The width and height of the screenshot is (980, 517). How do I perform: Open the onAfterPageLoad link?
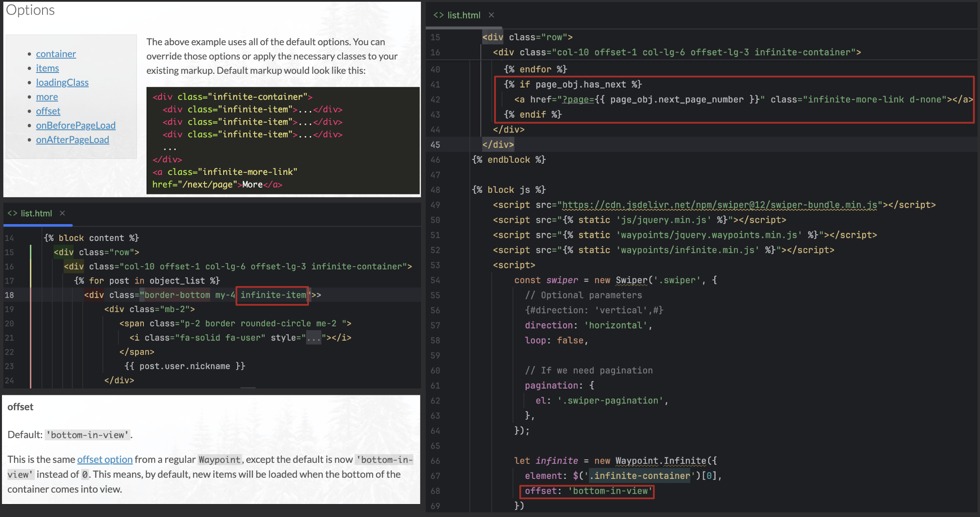pos(72,140)
